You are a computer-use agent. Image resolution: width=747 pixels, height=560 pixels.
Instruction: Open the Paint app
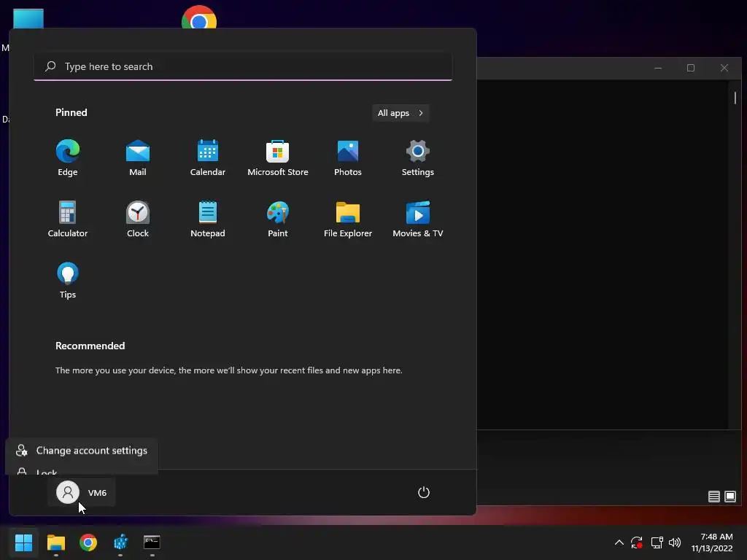point(278,219)
